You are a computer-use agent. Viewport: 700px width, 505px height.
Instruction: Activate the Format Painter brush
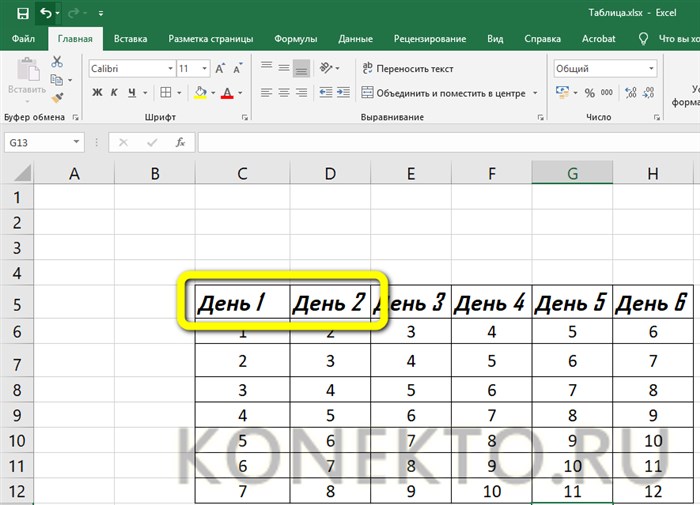coord(57,98)
